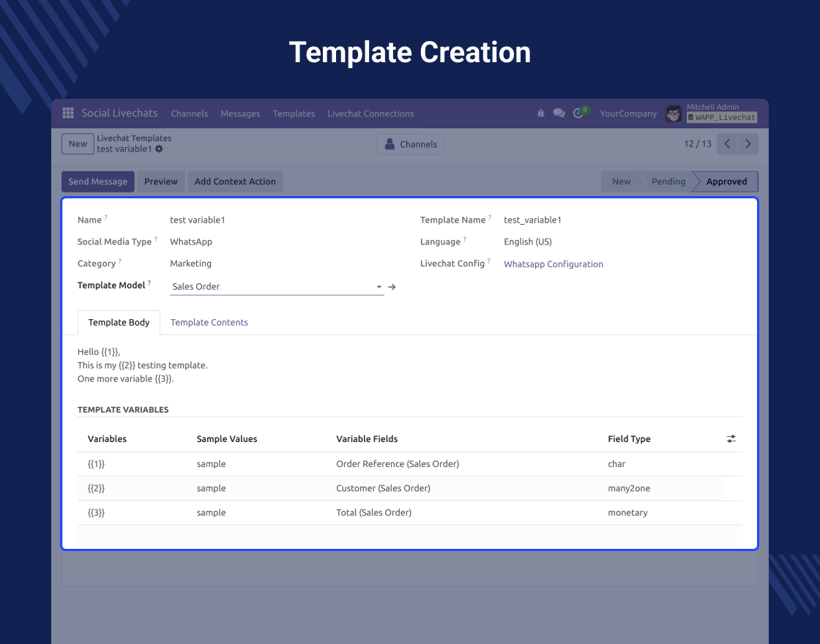820x644 pixels.
Task: Select the Customer (Sales Order) variable field
Action: click(383, 488)
